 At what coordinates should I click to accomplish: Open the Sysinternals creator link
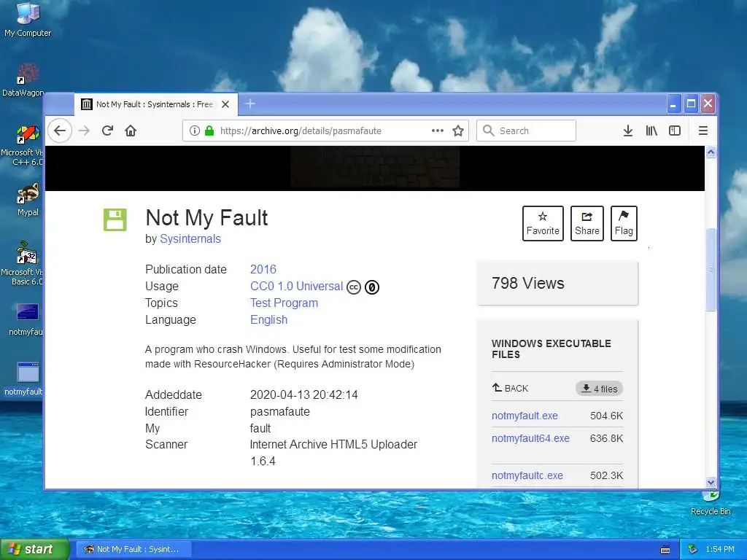[190, 238]
